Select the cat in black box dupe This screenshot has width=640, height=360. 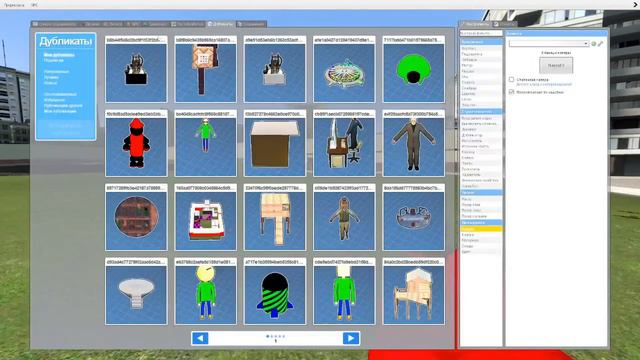pyautogui.click(x=136, y=69)
